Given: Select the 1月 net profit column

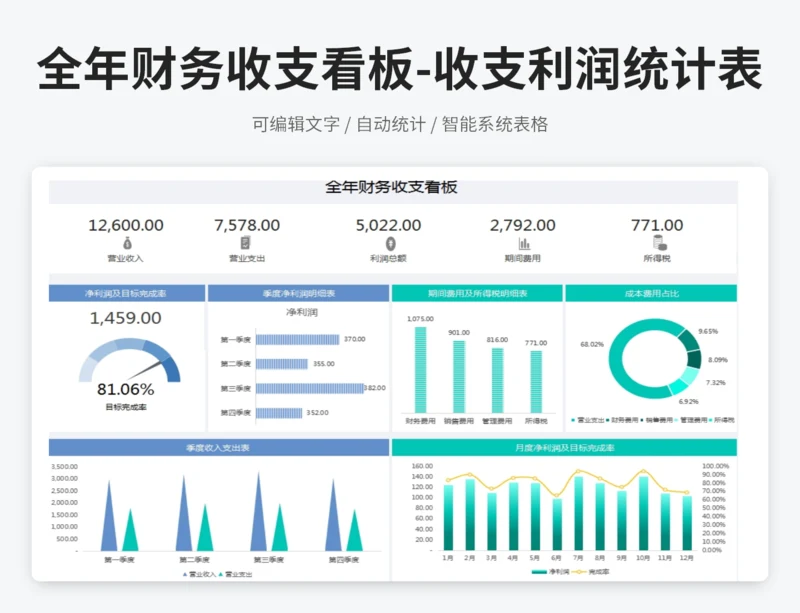Looking at the screenshot, I should 448,518.
